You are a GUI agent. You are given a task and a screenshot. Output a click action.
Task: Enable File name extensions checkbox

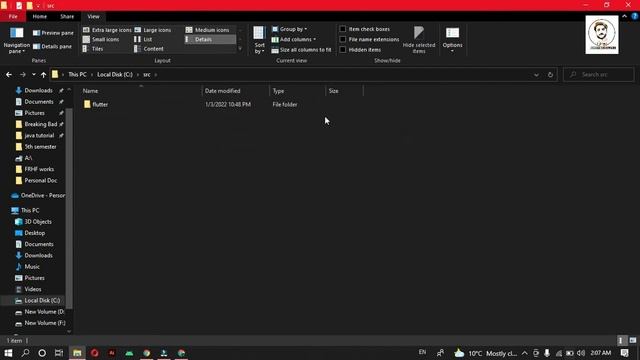(x=343, y=39)
